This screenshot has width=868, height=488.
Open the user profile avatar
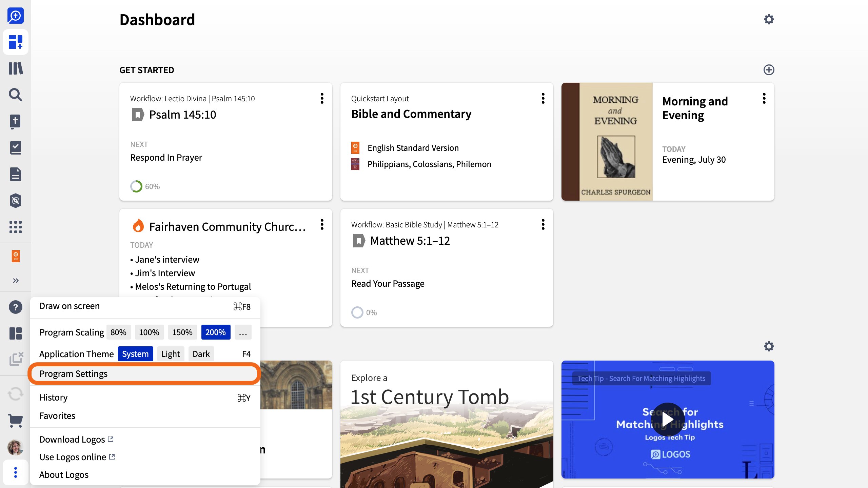point(16,447)
